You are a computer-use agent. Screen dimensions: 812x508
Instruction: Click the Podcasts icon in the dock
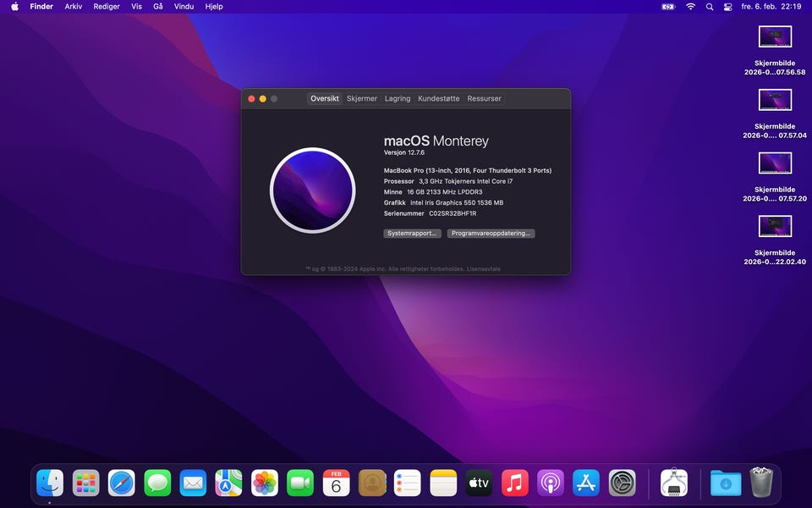click(550, 483)
